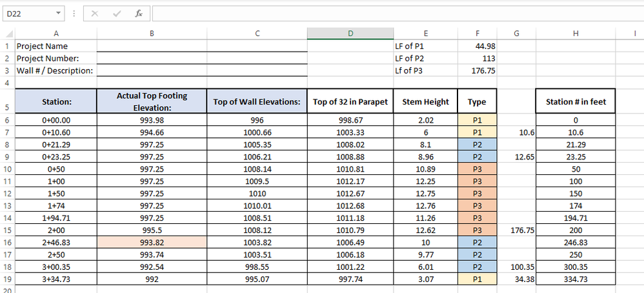Click the 'Actual Top Footing Elevation:' header cell
This screenshot has height=293, width=644.
[152, 101]
